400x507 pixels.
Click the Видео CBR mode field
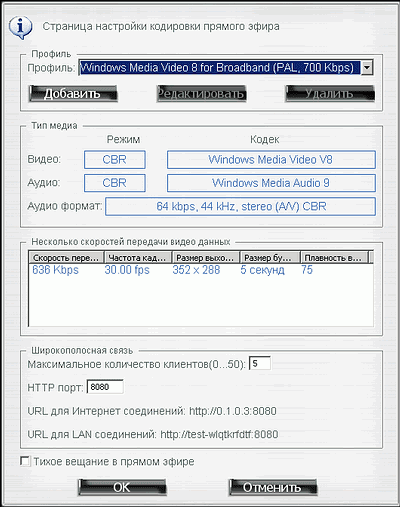tap(115, 160)
